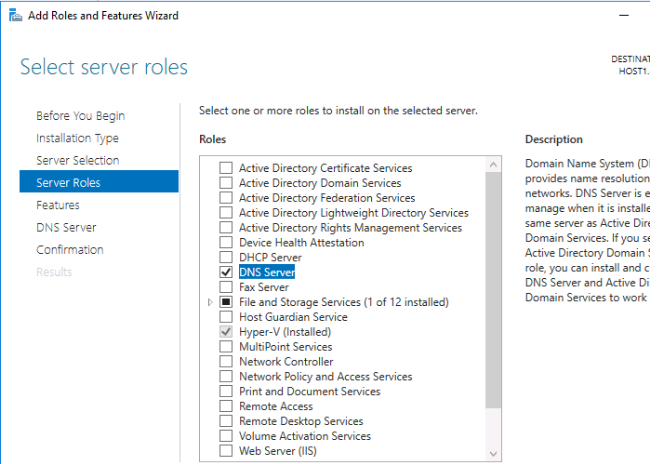670x464 pixels.
Task: Select the highlighted DNS Server label
Action: point(267,272)
